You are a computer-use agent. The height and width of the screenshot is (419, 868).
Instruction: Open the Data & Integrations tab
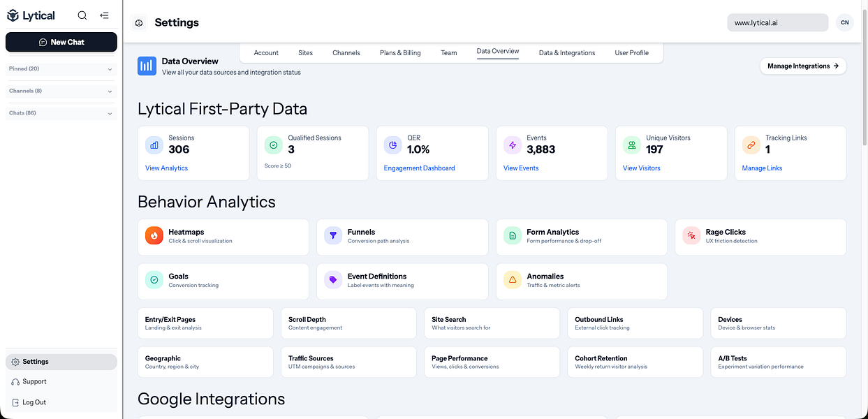567,53
